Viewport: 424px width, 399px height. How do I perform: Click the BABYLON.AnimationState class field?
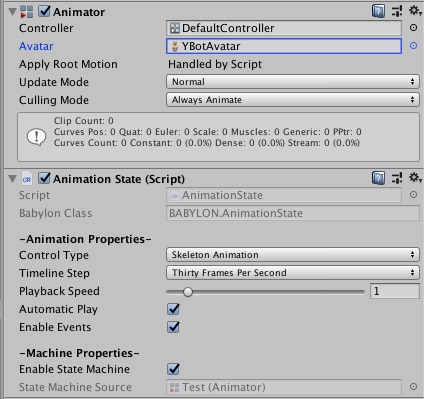click(x=293, y=213)
